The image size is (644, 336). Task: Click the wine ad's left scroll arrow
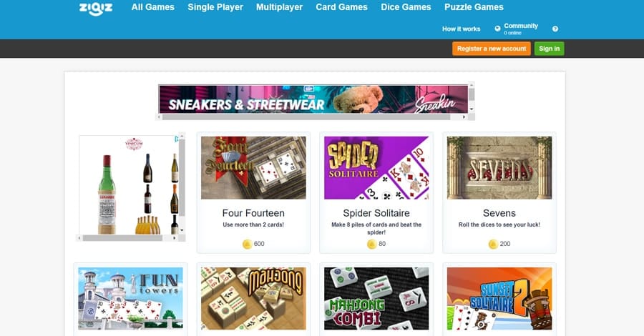79,238
